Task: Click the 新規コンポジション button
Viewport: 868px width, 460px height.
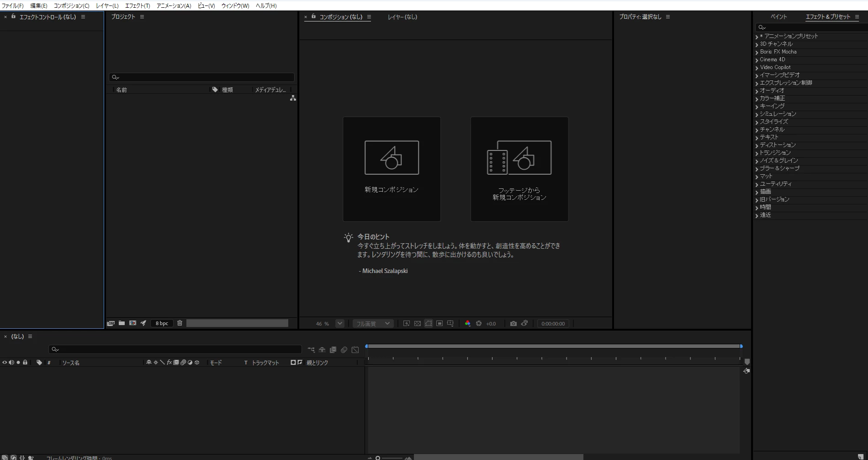Action: click(x=392, y=169)
